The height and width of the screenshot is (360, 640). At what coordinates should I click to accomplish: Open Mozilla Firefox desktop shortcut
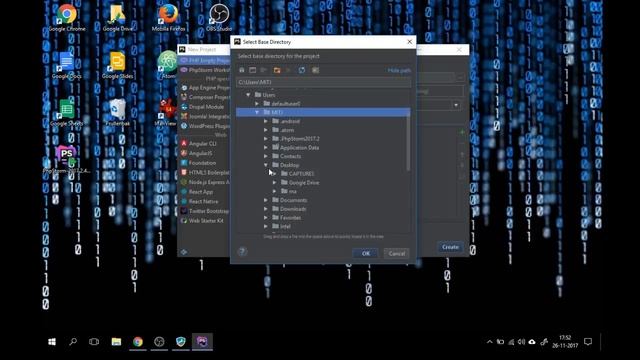[168, 18]
